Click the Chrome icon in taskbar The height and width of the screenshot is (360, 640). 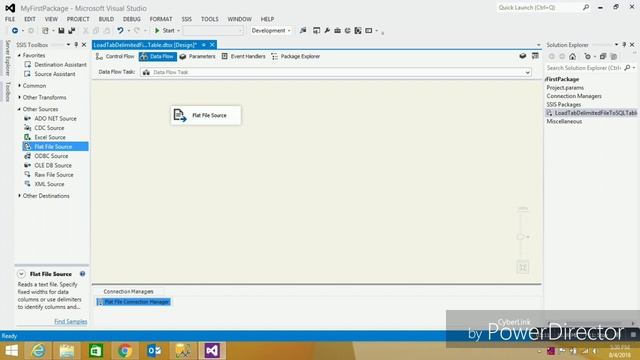coord(124,351)
